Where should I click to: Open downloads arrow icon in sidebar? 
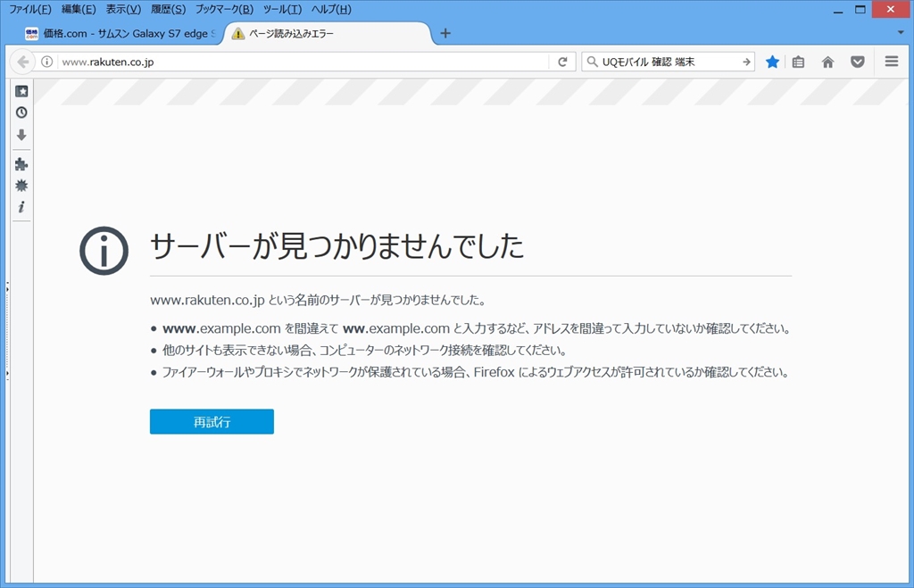21,136
